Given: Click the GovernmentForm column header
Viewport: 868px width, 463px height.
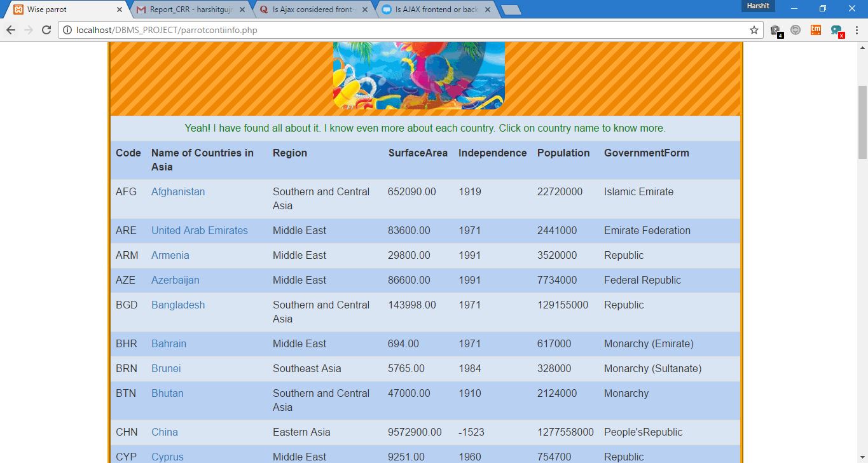Looking at the screenshot, I should tap(647, 153).
